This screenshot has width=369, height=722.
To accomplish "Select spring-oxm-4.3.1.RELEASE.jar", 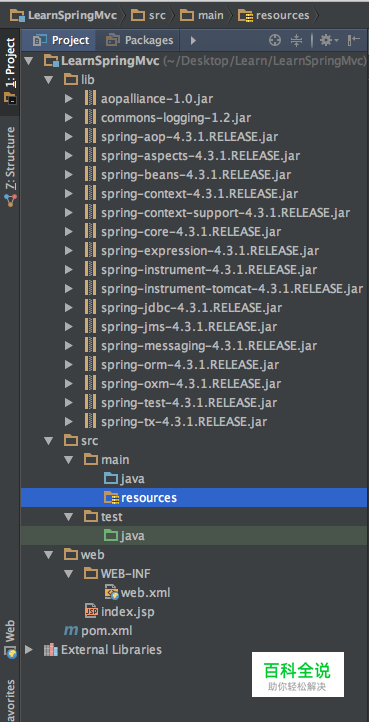I will point(191,384).
